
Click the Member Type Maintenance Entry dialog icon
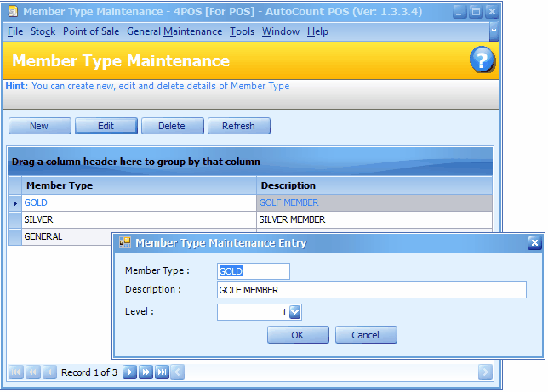[x=125, y=242]
